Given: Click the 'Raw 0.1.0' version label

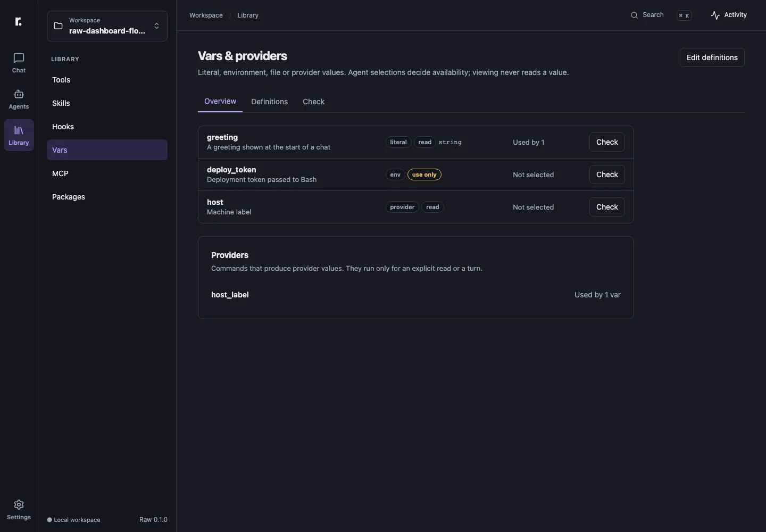Looking at the screenshot, I should (x=153, y=520).
